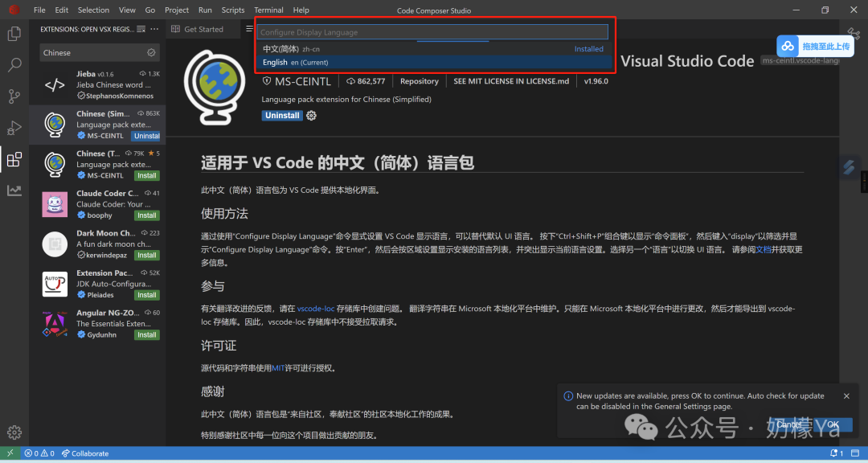The height and width of the screenshot is (463, 868).
Task: Open the Manage gear at activity bar bottom
Action: pos(14,432)
